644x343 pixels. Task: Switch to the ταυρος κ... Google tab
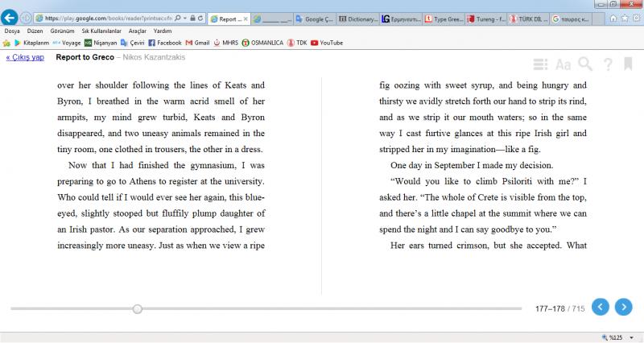click(572, 19)
